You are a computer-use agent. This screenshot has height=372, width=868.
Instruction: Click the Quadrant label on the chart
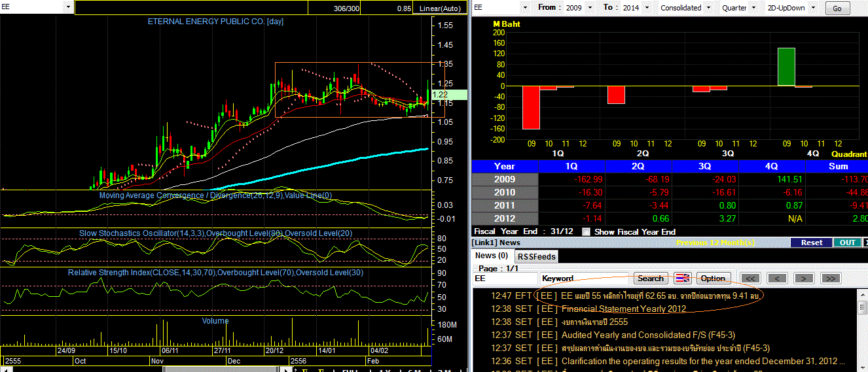[850, 153]
